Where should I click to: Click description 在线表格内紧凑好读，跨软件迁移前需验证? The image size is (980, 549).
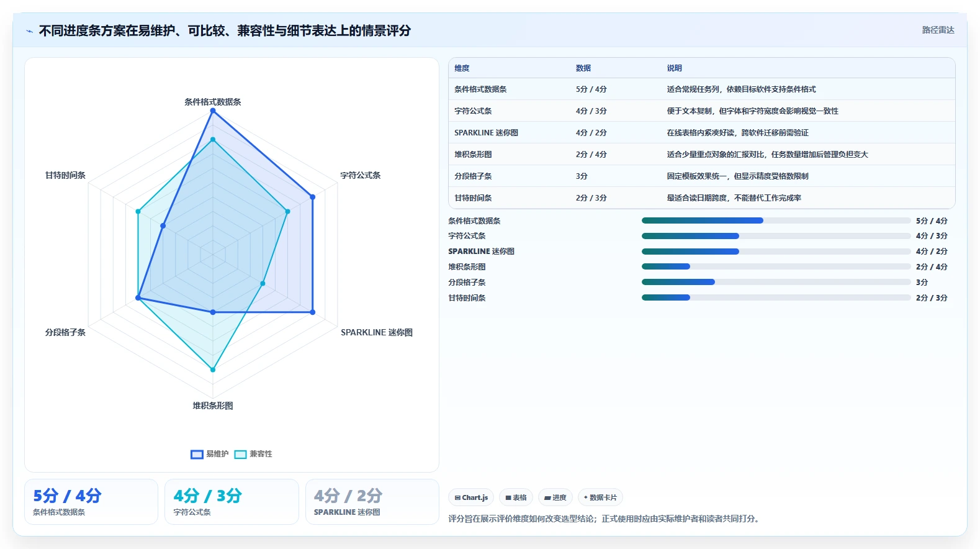pyautogui.click(x=738, y=133)
